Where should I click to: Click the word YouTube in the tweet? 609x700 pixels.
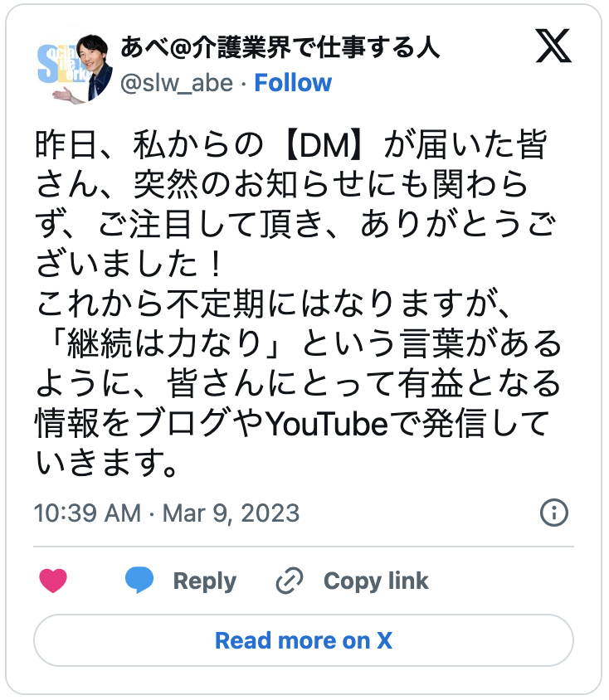(327, 426)
